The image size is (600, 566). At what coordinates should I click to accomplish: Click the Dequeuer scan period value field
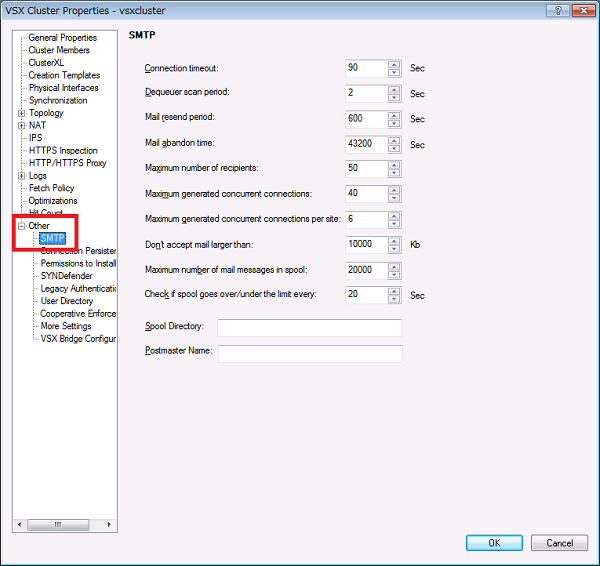(367, 93)
